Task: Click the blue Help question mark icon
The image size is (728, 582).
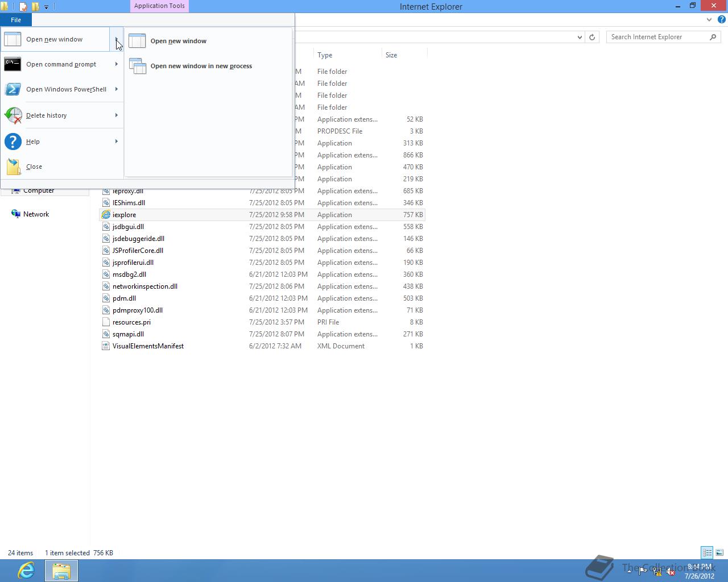Action: [13, 142]
